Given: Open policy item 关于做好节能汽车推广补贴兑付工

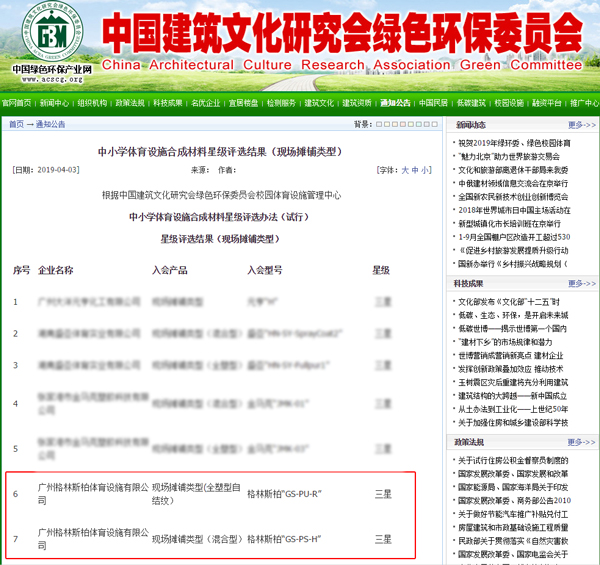Looking at the screenshot, I should click(x=513, y=514).
